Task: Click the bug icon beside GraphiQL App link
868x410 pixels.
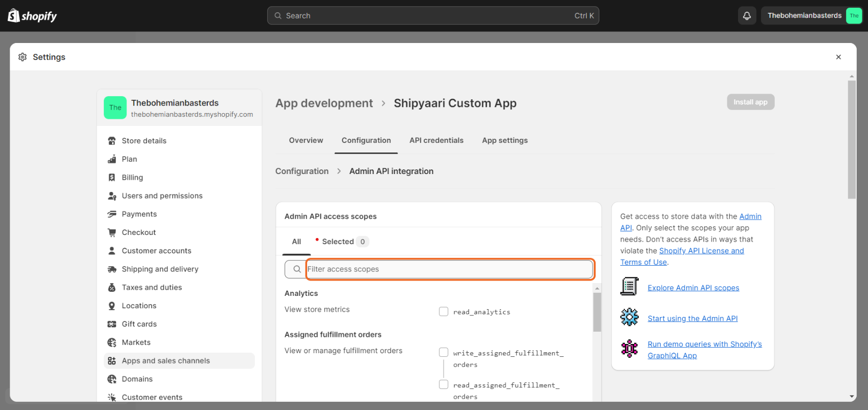Action: (x=630, y=349)
